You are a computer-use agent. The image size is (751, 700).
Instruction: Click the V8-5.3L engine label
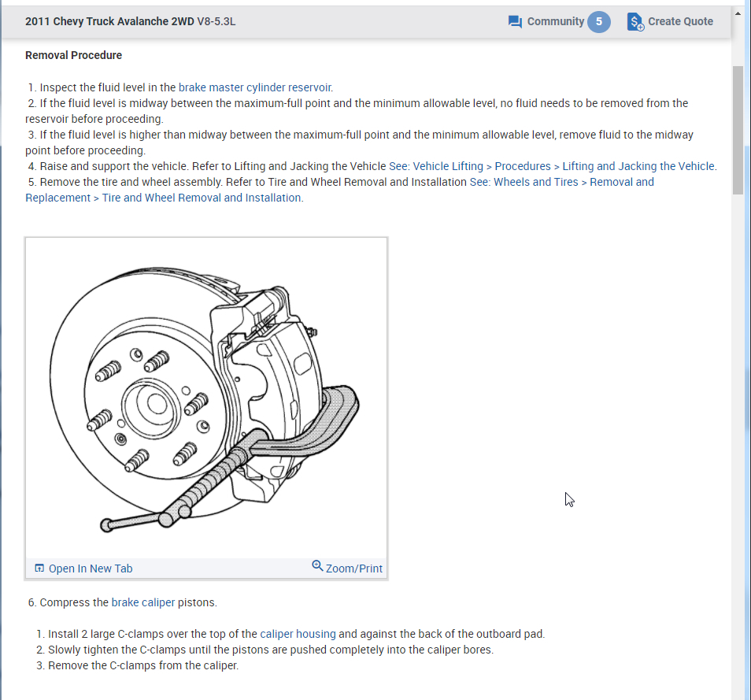point(216,21)
